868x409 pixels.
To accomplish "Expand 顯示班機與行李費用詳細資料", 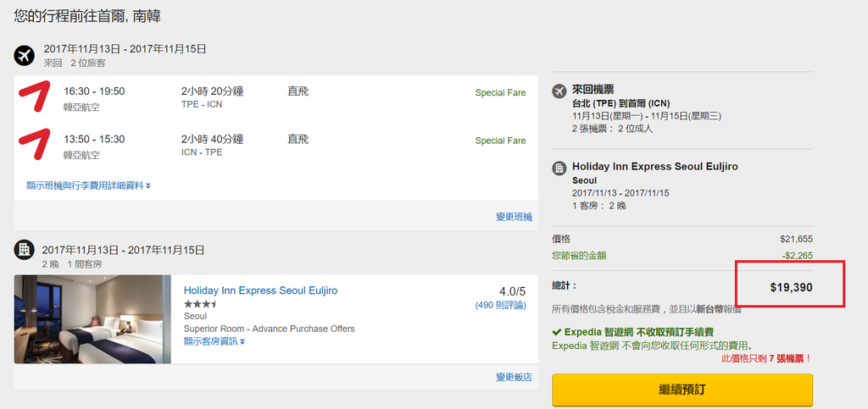I will point(88,185).
